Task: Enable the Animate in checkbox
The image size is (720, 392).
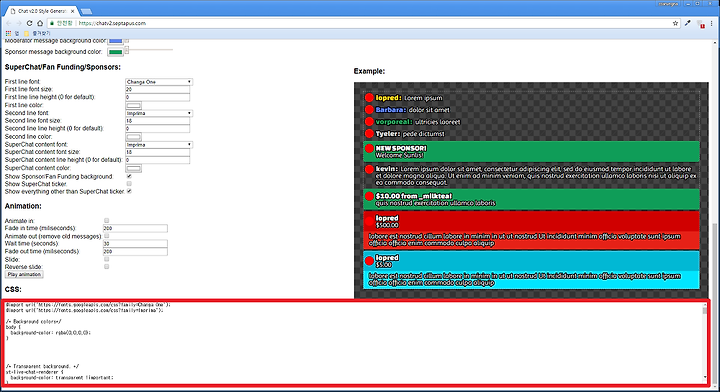Action: [x=107, y=221]
